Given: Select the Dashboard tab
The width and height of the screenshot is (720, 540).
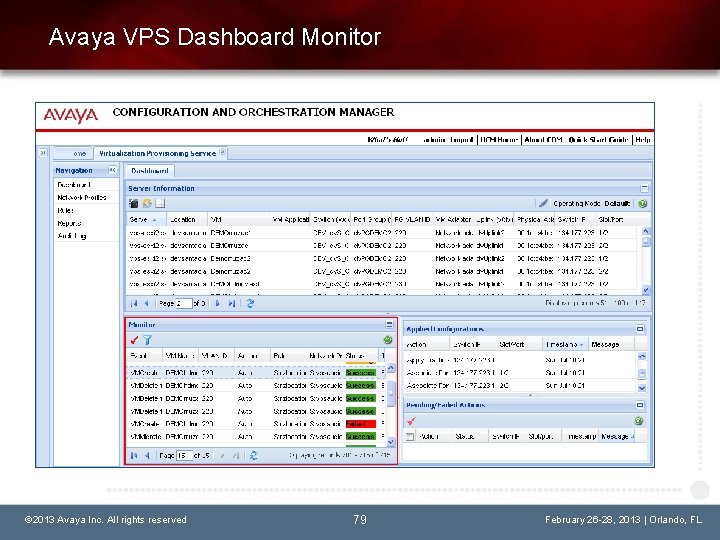Looking at the screenshot, I should point(150,171).
